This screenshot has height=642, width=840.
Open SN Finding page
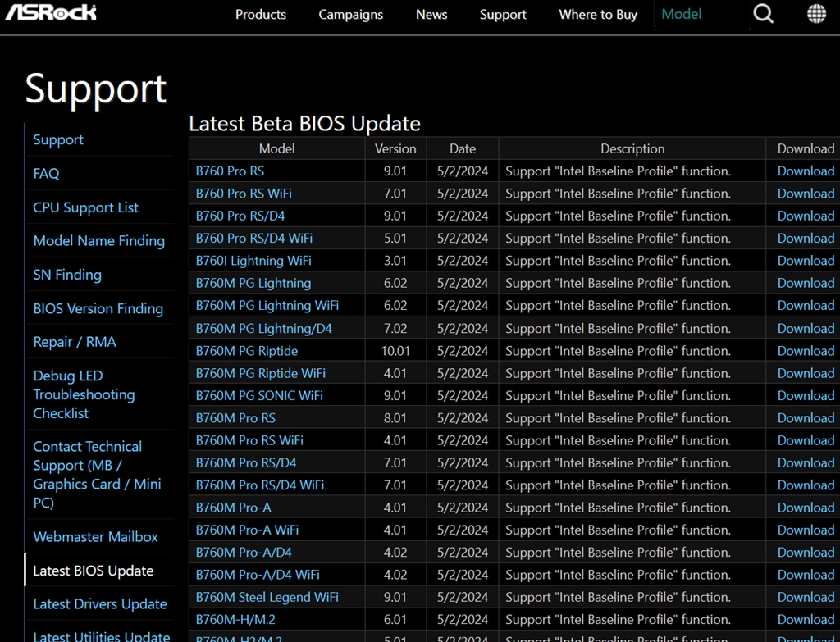67,275
